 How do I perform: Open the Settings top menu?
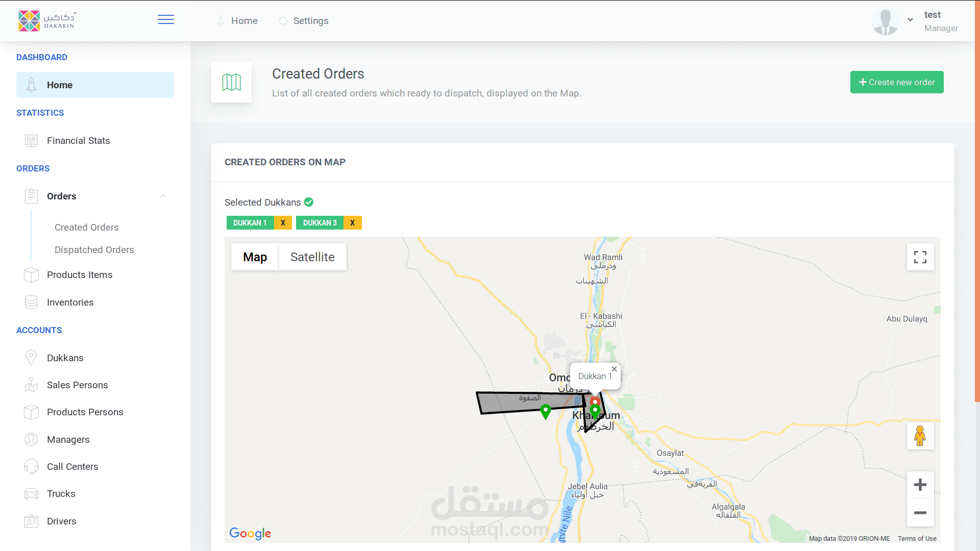[310, 21]
